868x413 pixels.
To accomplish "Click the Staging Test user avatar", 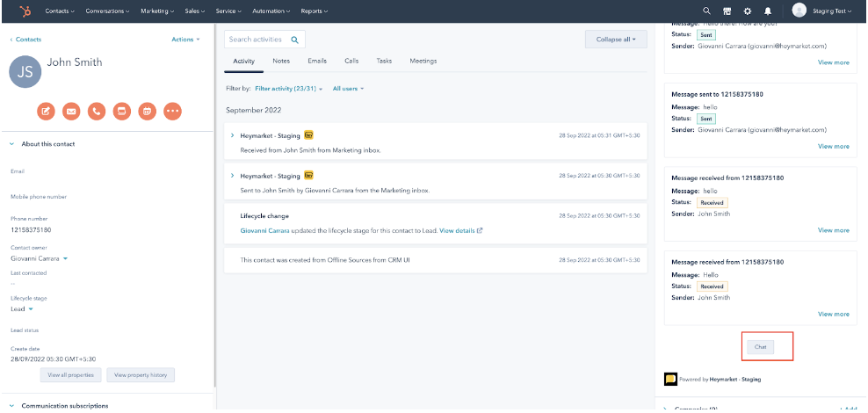I will [x=799, y=11].
